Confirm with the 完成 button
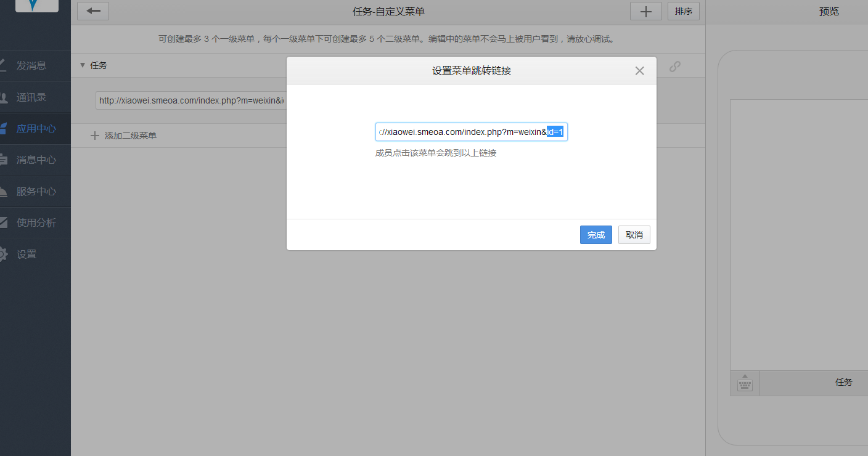The image size is (868, 456). [596, 235]
